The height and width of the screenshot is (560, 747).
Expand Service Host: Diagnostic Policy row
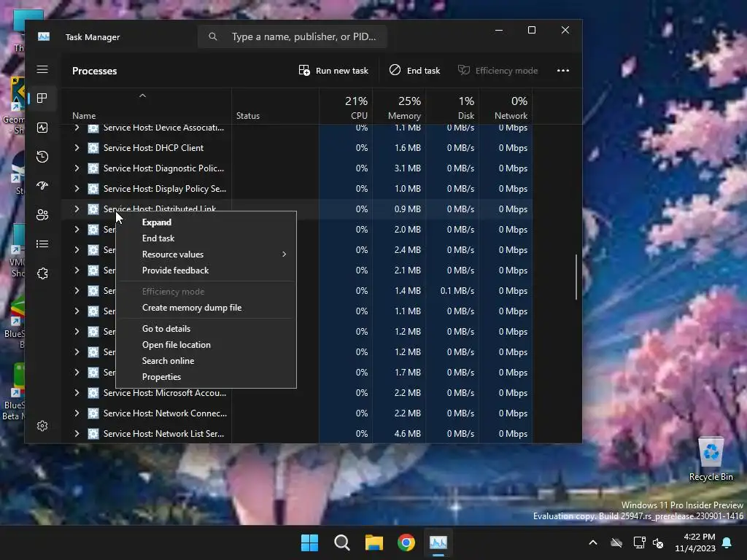pos(77,168)
